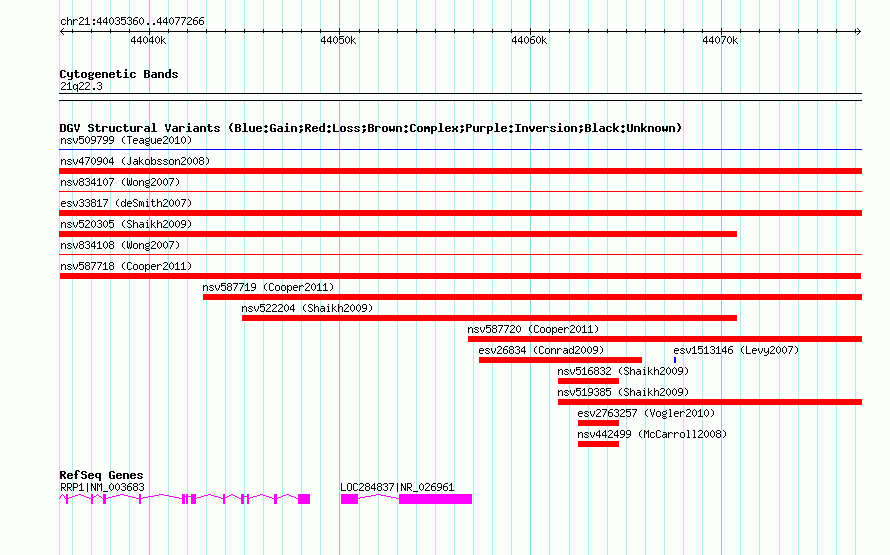Select the nsv520305 (Shaikh2009) loss bar
The image size is (890, 555).
tap(398, 234)
